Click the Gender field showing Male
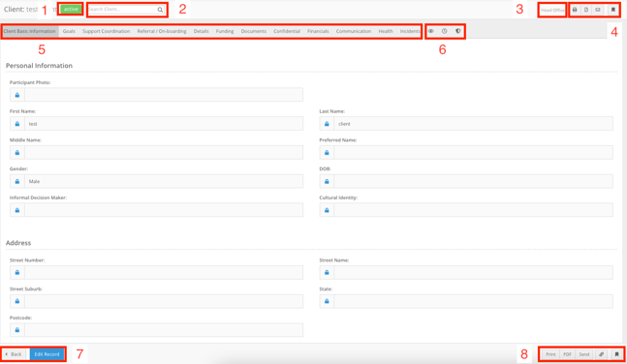Viewport: 627px width, 364px height. (164, 181)
